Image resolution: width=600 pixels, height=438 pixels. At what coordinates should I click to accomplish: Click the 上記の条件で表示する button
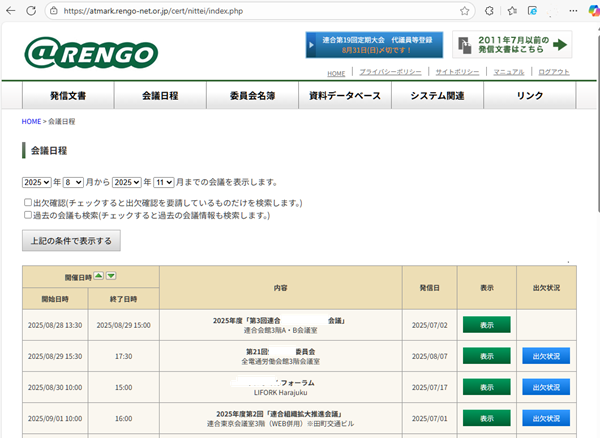coord(71,241)
